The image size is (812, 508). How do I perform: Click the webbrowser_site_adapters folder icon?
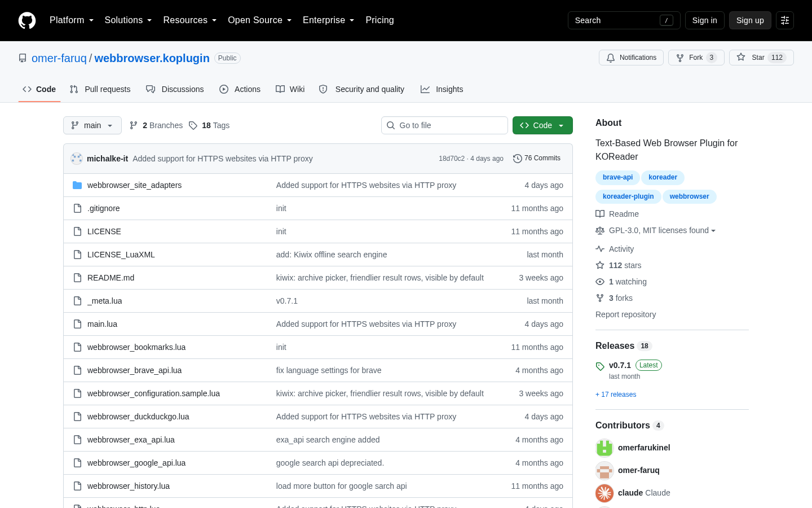click(x=77, y=185)
